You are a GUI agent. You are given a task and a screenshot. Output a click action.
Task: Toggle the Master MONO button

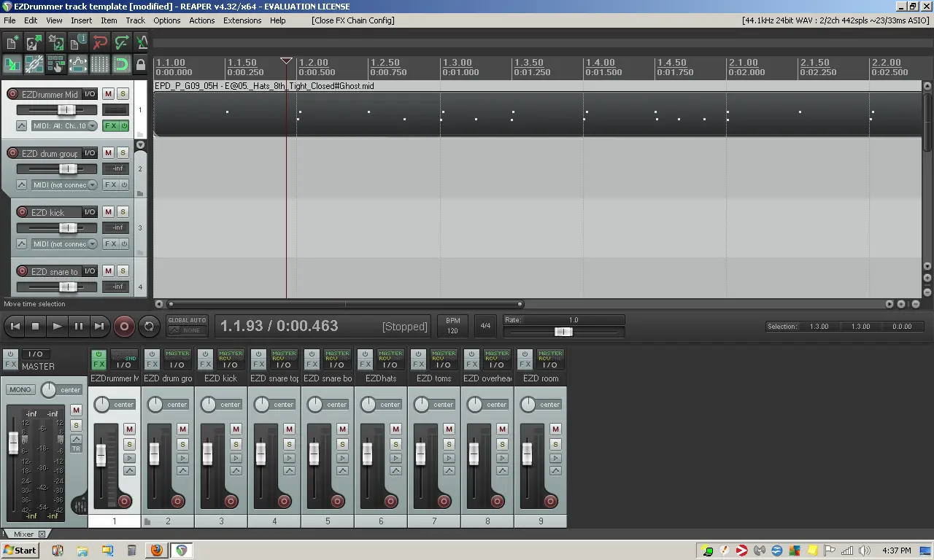[x=20, y=389]
